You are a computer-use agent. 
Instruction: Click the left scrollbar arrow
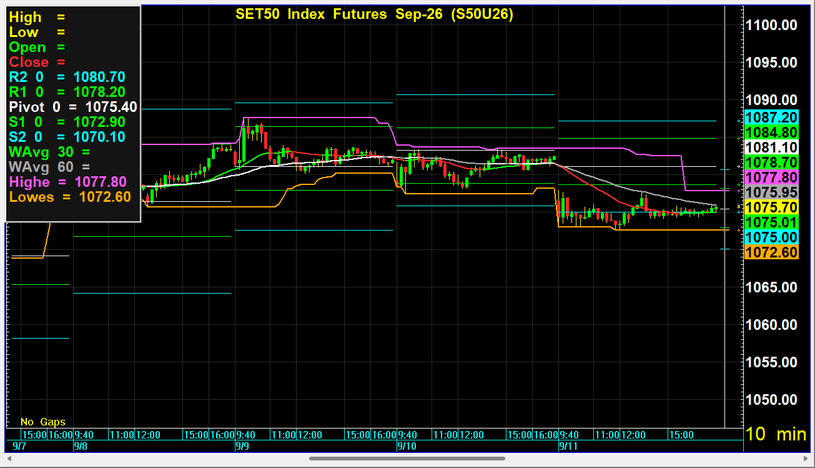[9, 459]
